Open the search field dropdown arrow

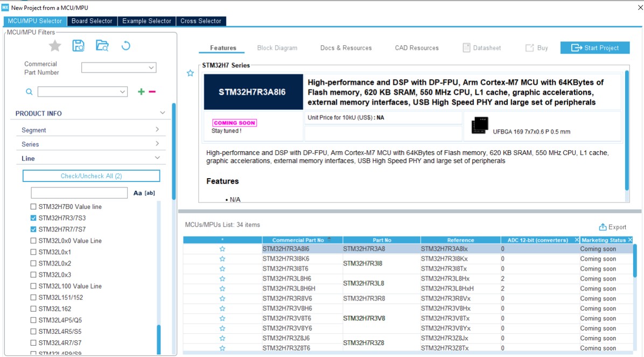pyautogui.click(x=122, y=92)
